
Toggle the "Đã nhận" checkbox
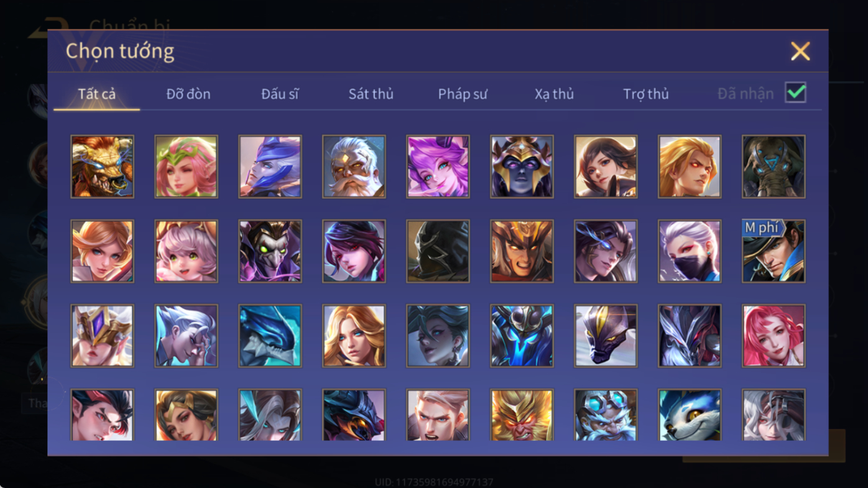click(795, 93)
